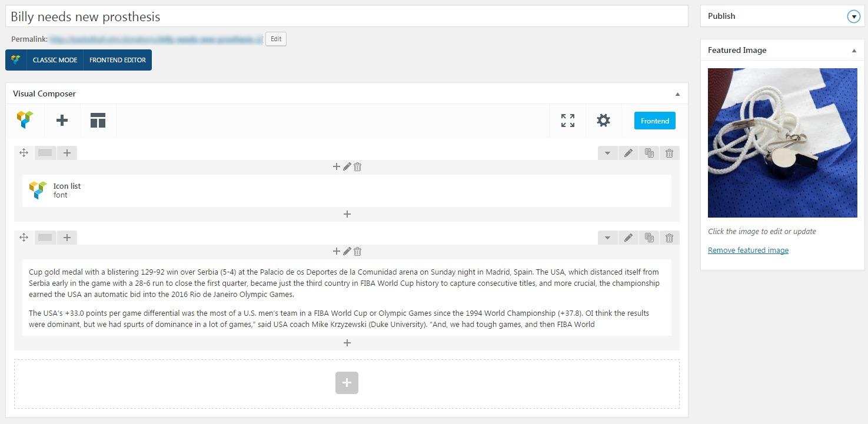Image resolution: width=868 pixels, height=424 pixels.
Task: Clone the first row
Action: click(649, 153)
